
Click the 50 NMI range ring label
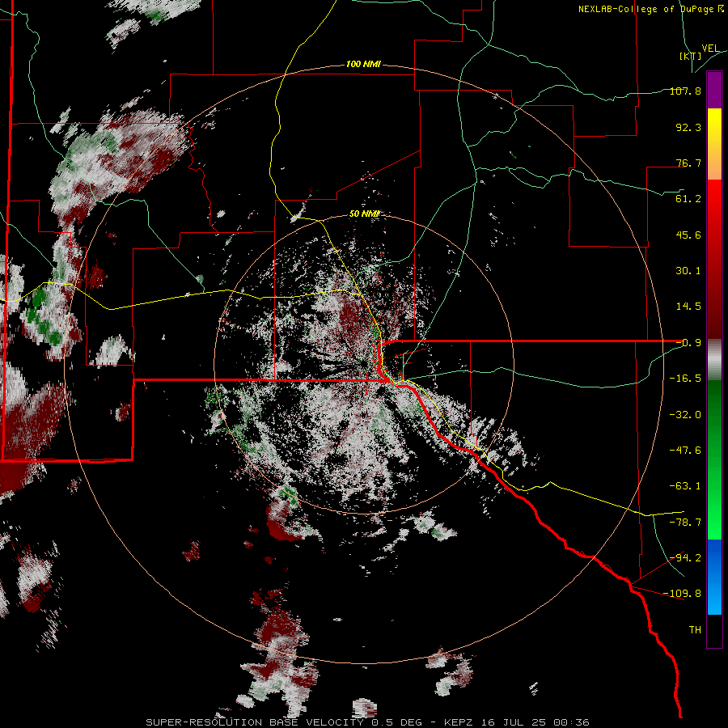(364, 214)
